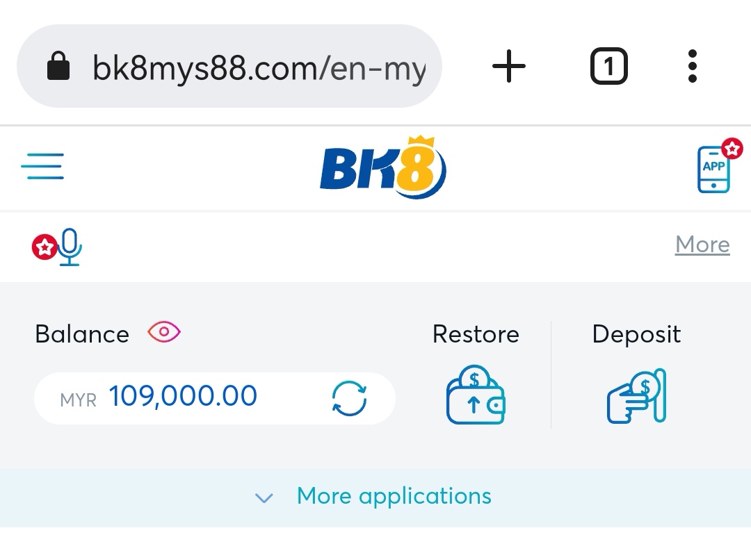Image resolution: width=751 pixels, height=560 pixels.
Task: Add a new browser tab
Action: coord(508,66)
